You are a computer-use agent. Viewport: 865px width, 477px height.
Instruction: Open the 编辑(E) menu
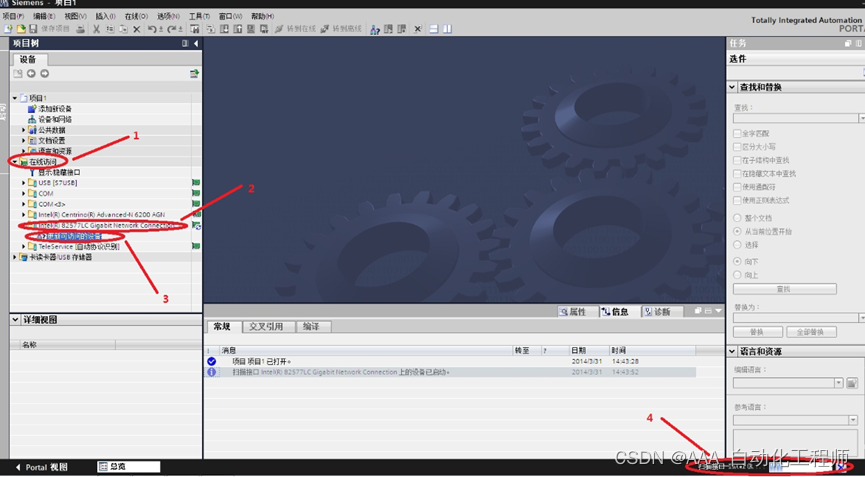(x=44, y=16)
